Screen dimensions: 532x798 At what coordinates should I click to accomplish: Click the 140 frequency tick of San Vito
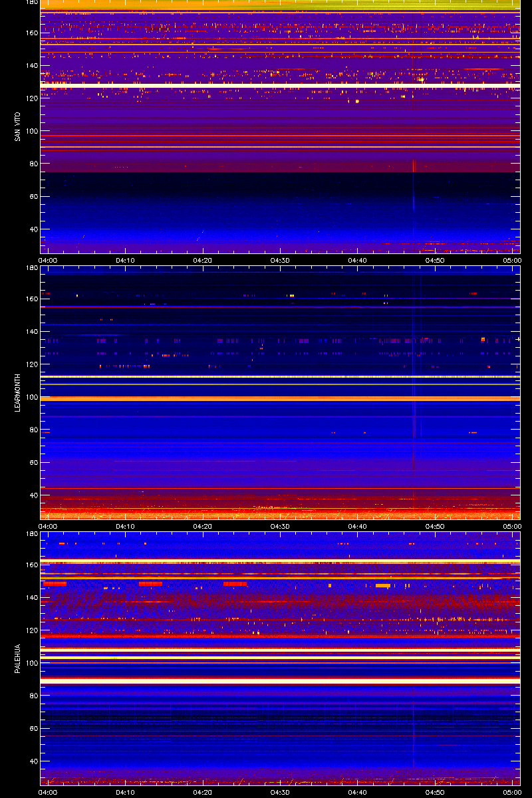click(x=31, y=66)
